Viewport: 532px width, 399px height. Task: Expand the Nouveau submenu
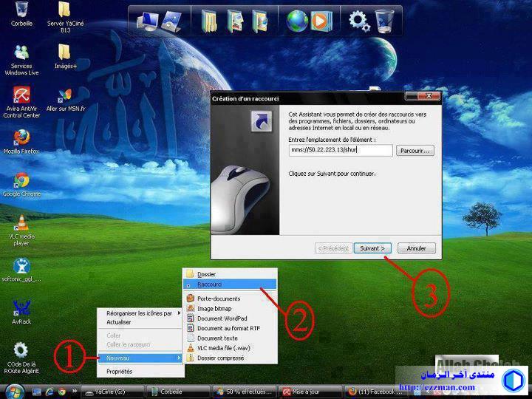(x=140, y=358)
